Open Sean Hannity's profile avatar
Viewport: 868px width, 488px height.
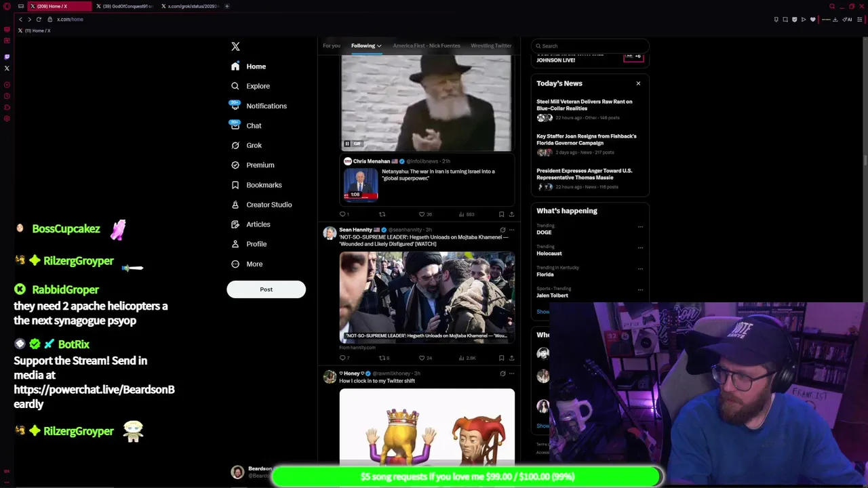click(330, 234)
